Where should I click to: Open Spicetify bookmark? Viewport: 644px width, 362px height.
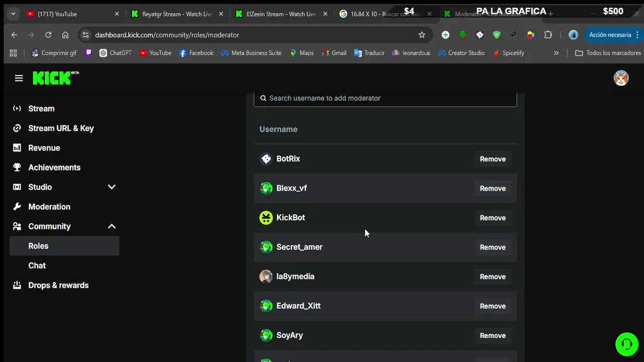pos(508,53)
